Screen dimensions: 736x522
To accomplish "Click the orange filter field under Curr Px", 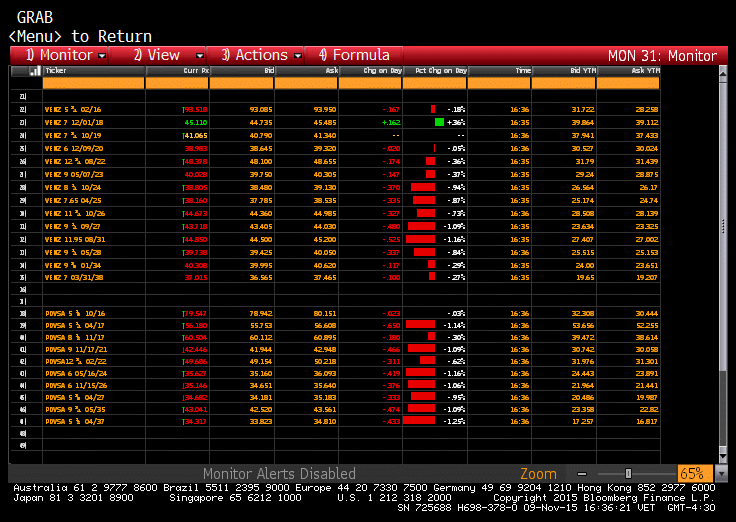I will click(177, 83).
